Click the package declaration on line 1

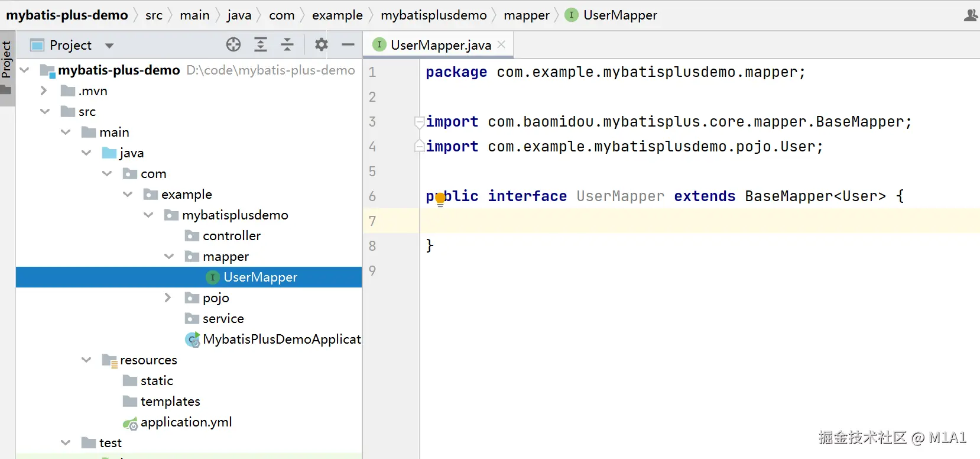pyautogui.click(x=615, y=72)
